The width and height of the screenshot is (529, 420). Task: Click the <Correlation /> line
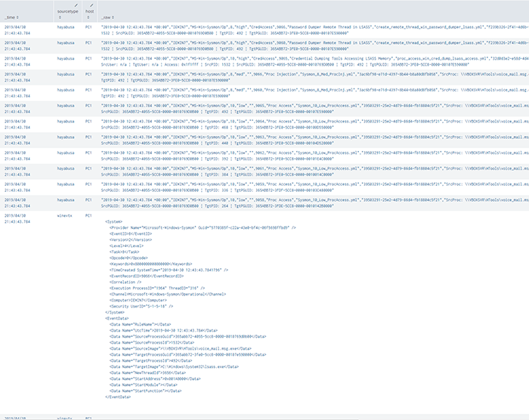tap(125, 283)
